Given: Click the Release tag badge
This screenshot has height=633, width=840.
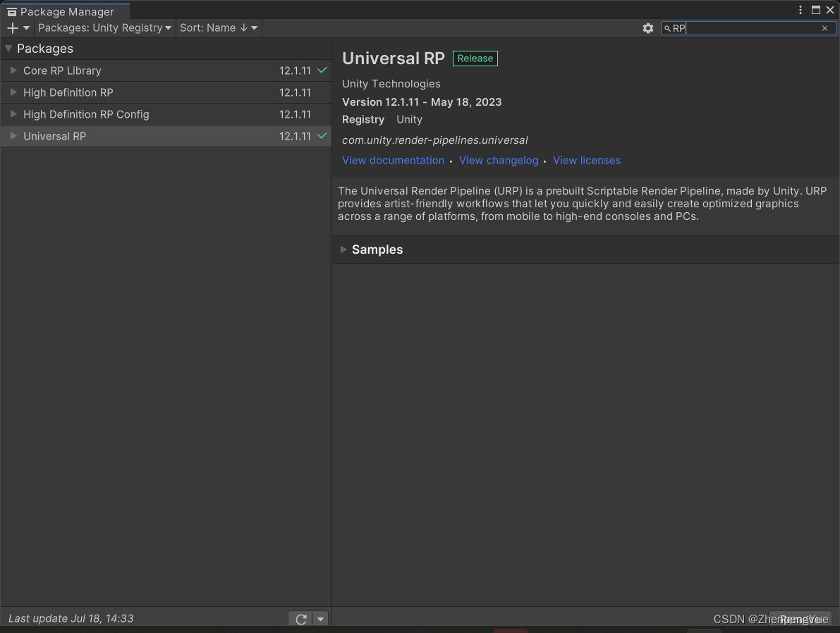Looking at the screenshot, I should [475, 59].
